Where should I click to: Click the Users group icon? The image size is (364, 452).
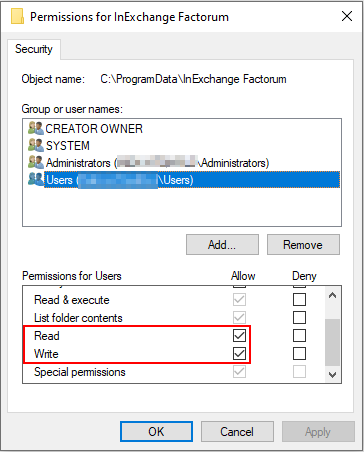pos(36,179)
